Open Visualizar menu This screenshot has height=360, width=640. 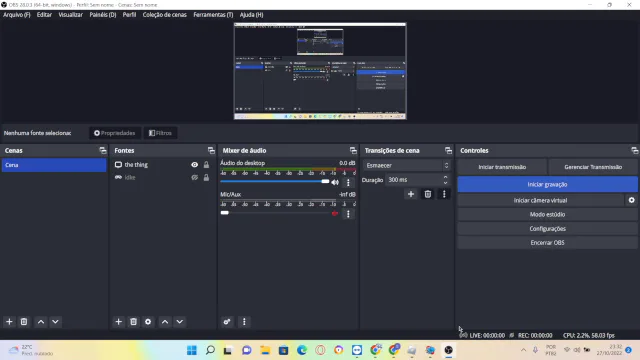[70, 15]
